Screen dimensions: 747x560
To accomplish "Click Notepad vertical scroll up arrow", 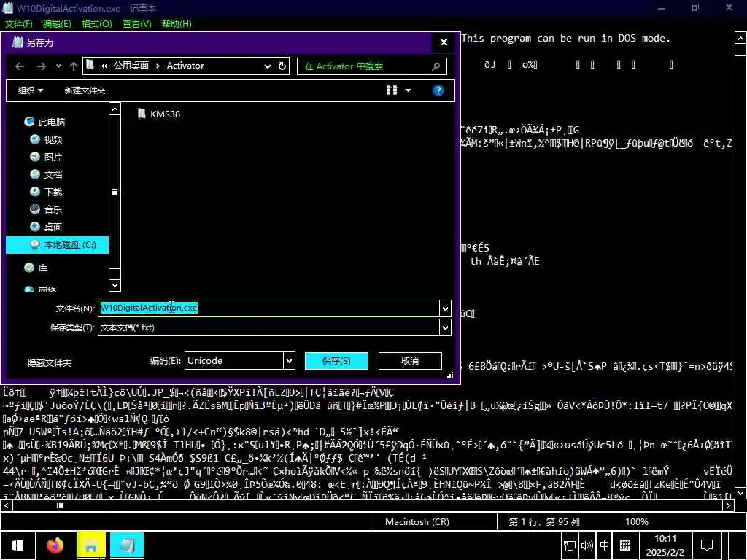I will click(741, 38).
